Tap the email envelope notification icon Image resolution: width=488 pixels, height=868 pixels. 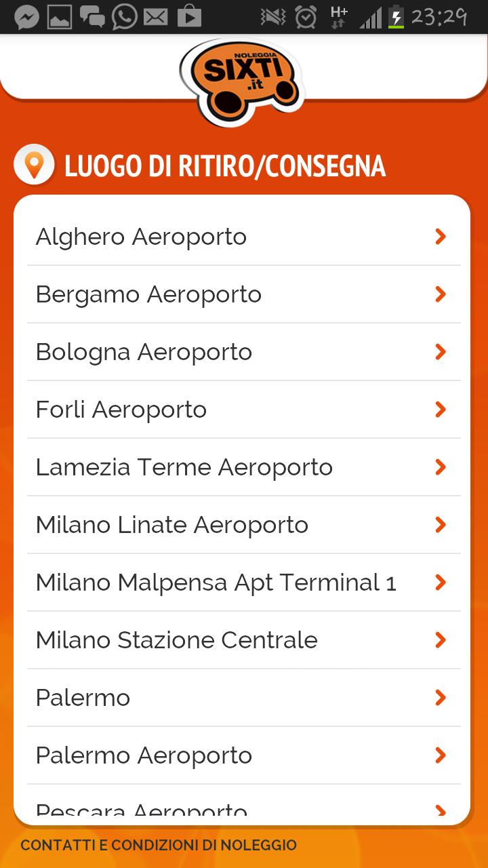point(156,17)
